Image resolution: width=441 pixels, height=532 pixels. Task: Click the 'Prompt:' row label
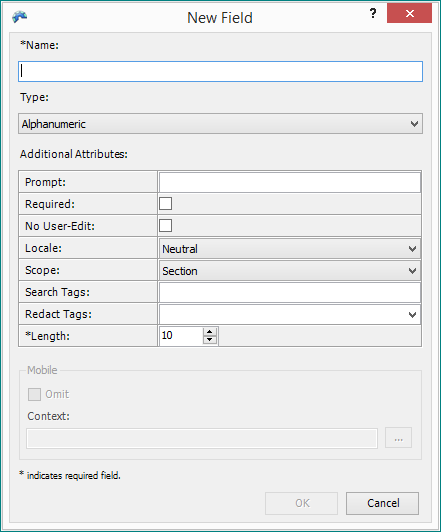[45, 182]
